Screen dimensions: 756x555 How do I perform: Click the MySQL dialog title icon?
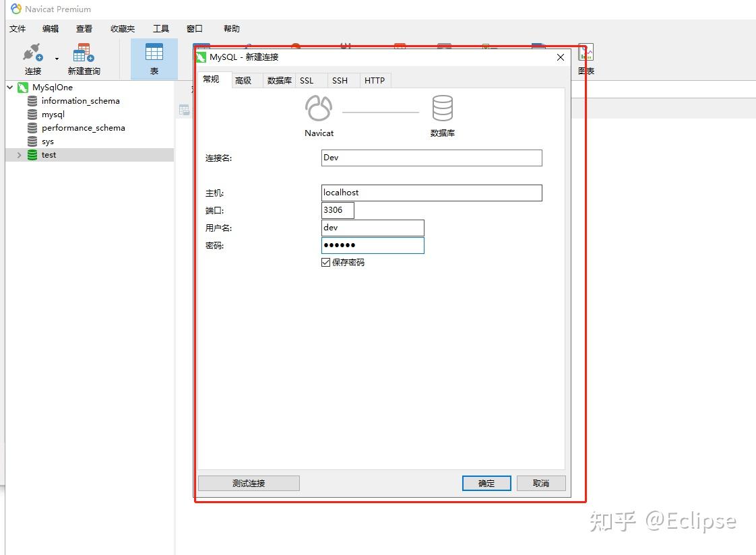coord(201,57)
